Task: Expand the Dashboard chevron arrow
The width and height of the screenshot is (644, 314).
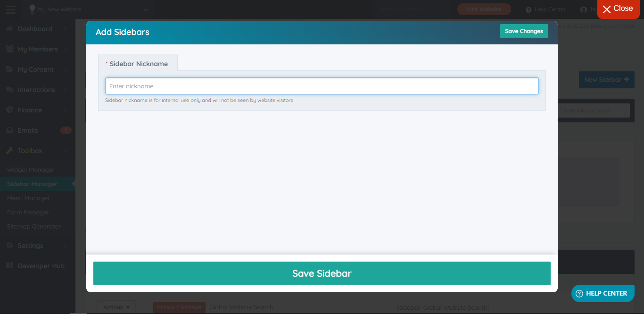Action: (x=66, y=29)
